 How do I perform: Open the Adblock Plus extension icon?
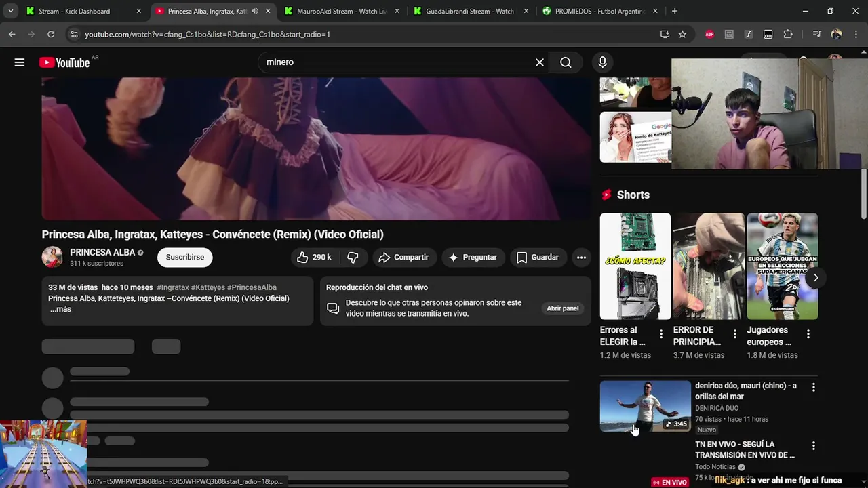709,34
